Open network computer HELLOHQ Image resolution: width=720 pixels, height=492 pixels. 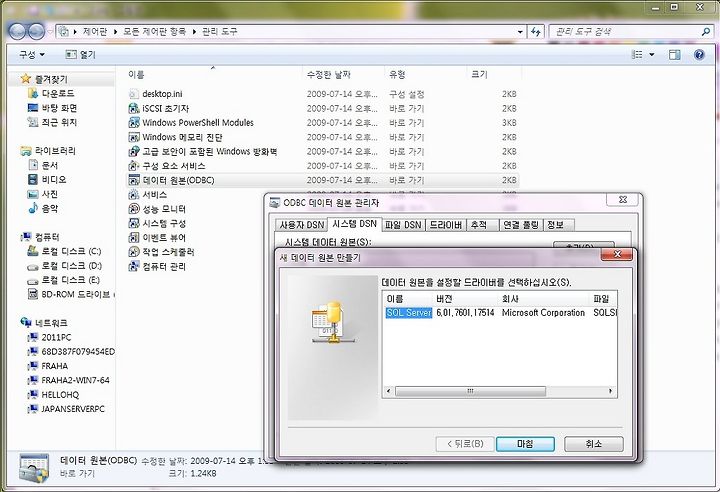53,395
